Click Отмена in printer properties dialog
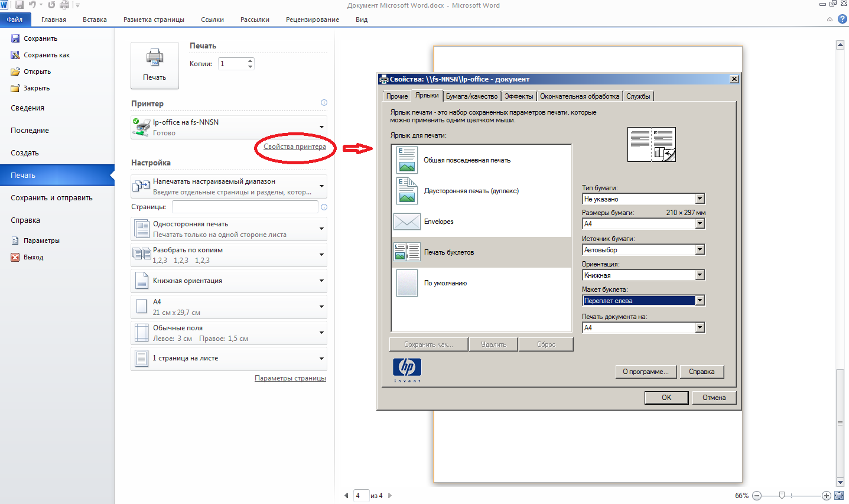Image resolution: width=849 pixels, height=504 pixels. (x=714, y=398)
